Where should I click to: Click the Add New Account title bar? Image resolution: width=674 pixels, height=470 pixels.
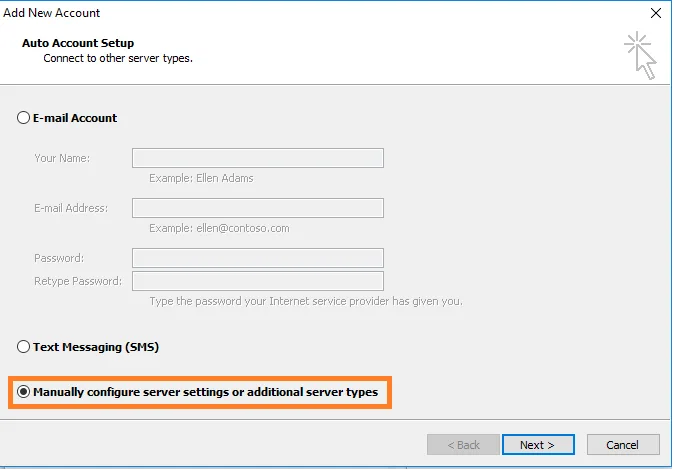pos(300,13)
